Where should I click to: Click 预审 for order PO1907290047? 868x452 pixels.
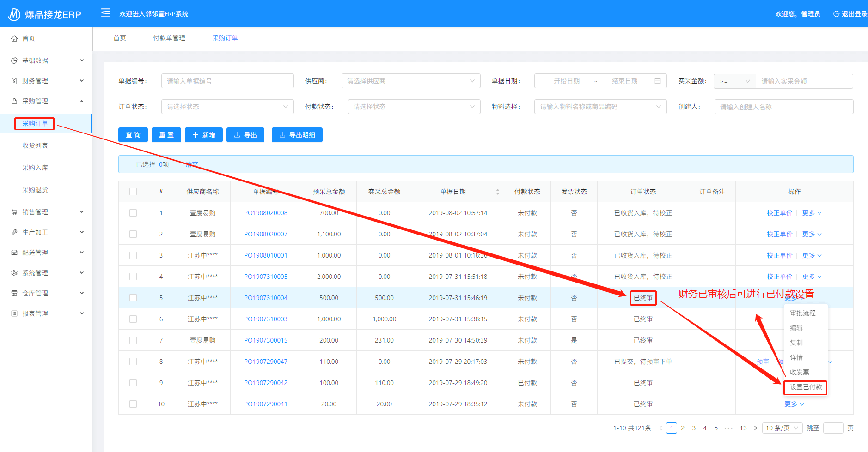click(x=763, y=362)
